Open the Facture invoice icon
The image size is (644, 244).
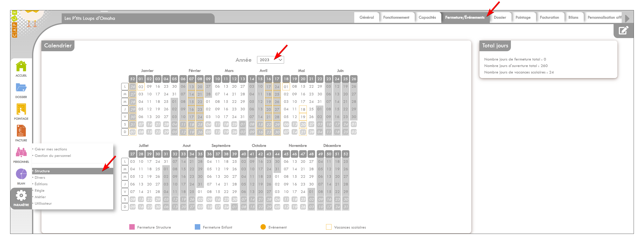pos(21,131)
